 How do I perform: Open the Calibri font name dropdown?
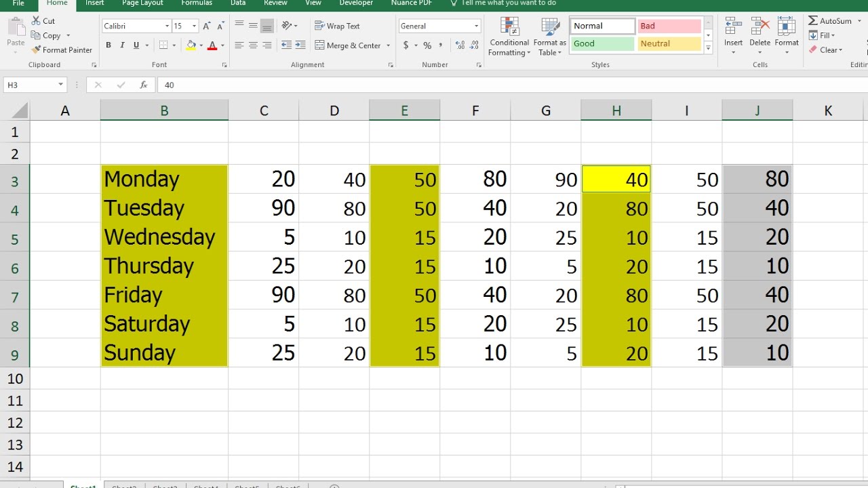(x=167, y=26)
